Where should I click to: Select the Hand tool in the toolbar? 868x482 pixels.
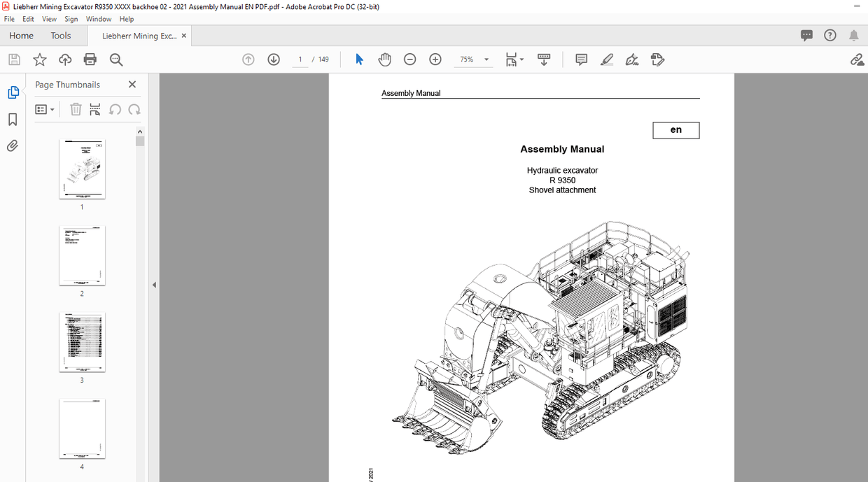tap(384, 59)
